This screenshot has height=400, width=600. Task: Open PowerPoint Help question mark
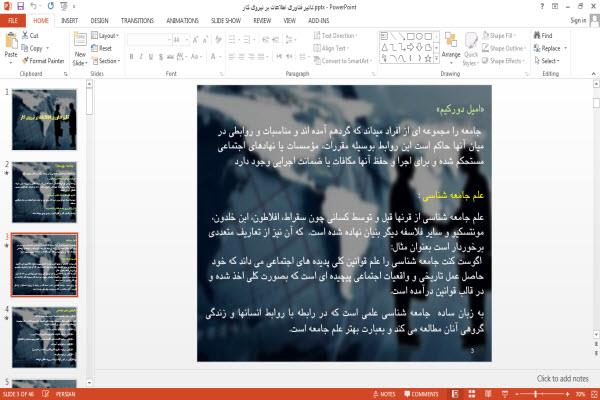click(x=542, y=6)
